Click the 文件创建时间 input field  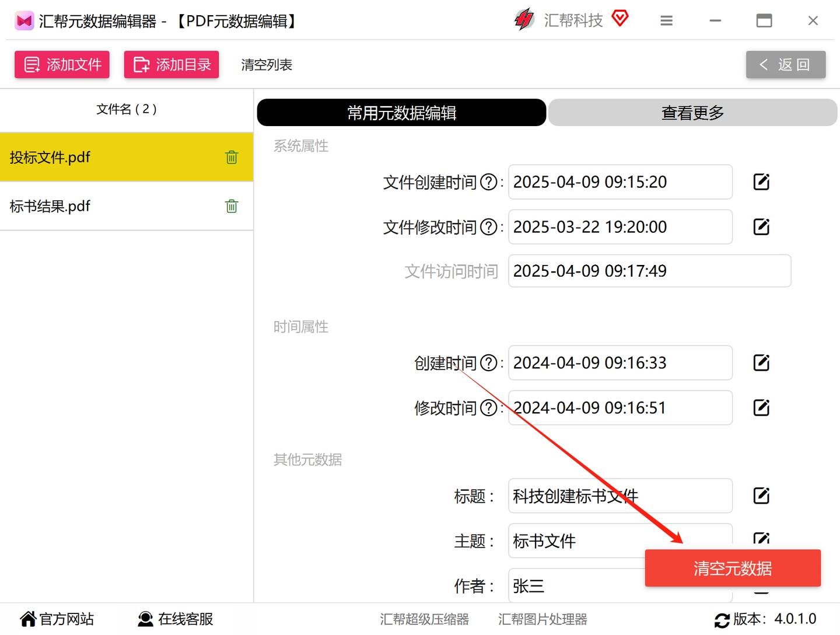(620, 182)
